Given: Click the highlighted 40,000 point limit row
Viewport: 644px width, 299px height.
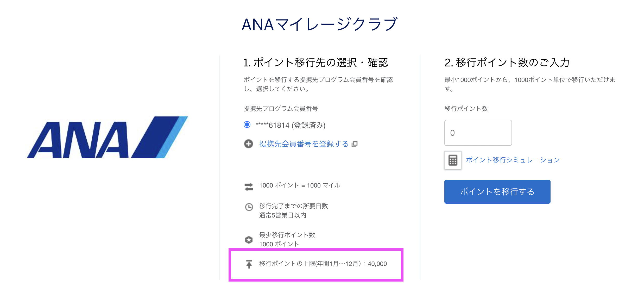Looking at the screenshot, I should pyautogui.click(x=323, y=264).
